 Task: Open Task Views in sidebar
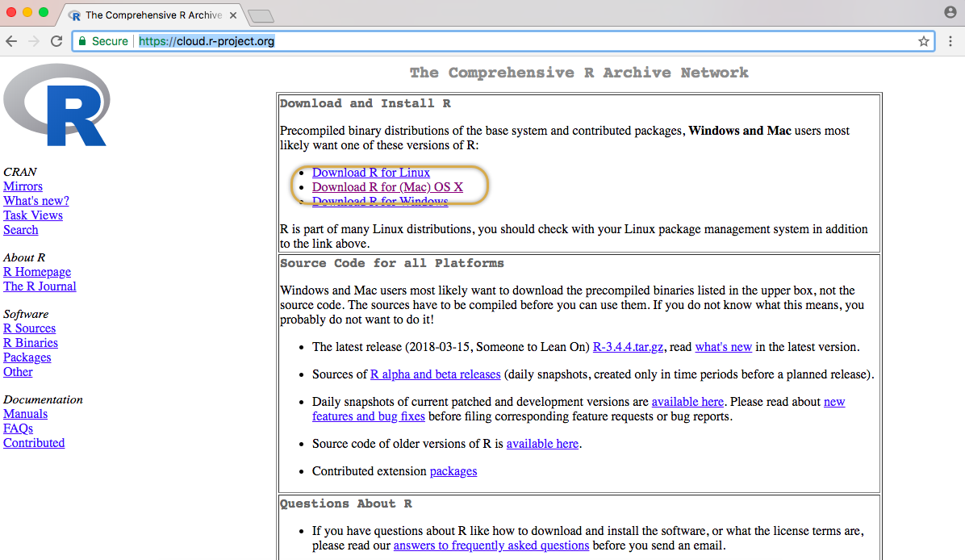pos(33,215)
